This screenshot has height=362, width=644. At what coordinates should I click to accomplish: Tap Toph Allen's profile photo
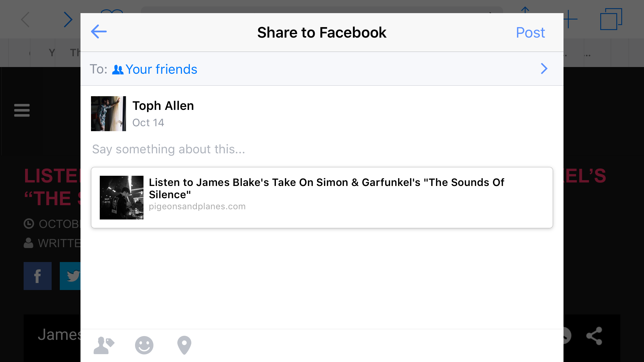(108, 114)
